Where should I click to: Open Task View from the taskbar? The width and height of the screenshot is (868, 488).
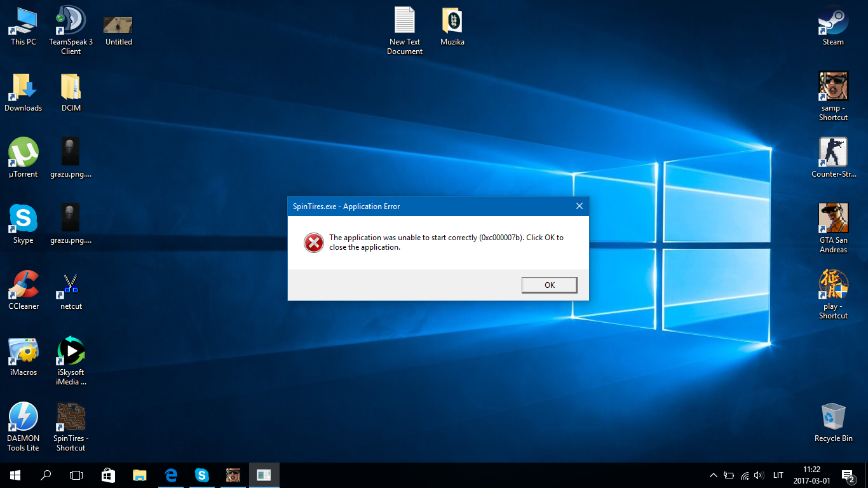click(x=76, y=475)
